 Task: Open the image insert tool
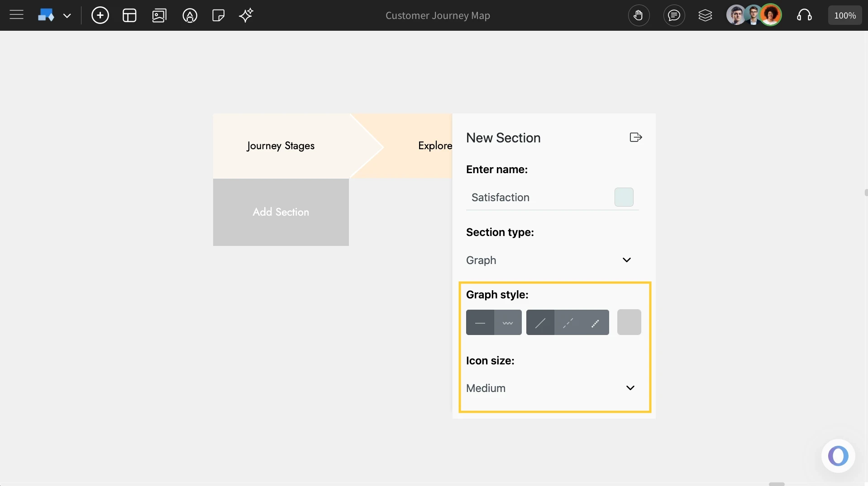[x=159, y=15]
